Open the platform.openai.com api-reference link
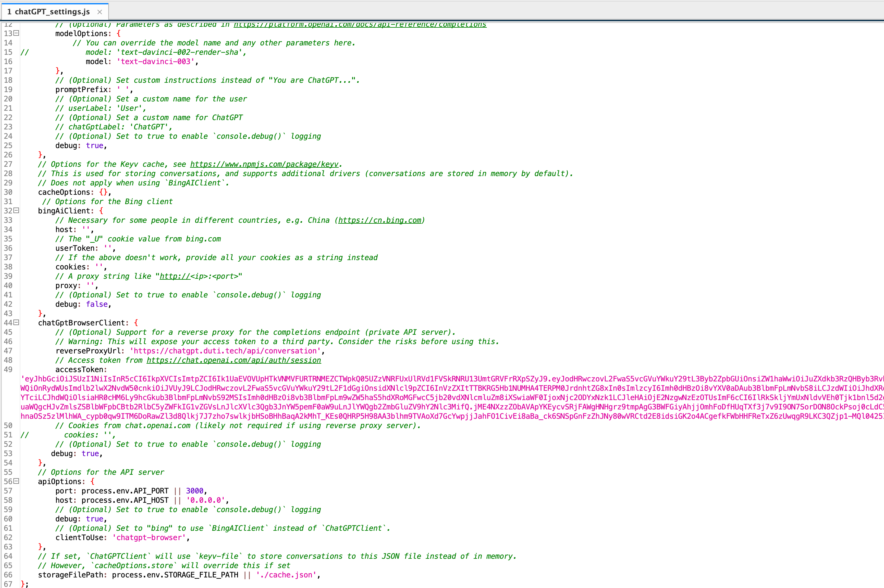The height and width of the screenshot is (588, 884). (x=360, y=24)
